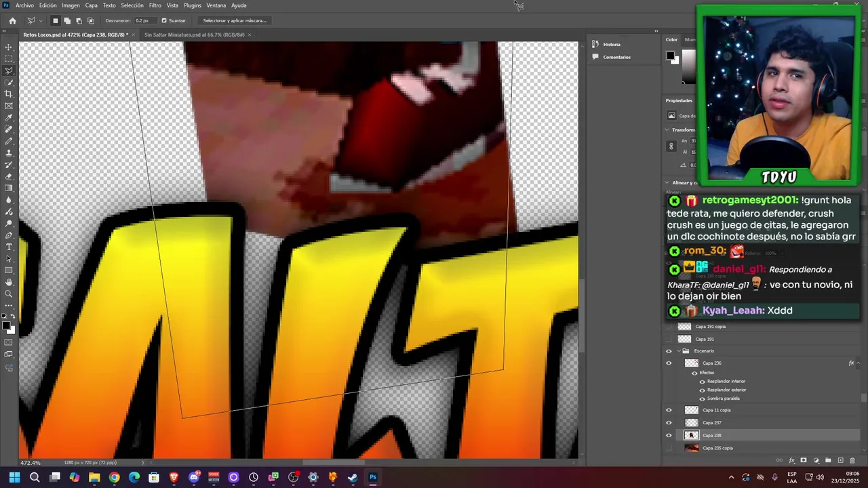Select the Path Selection tool
The image size is (868, 488).
9,258
